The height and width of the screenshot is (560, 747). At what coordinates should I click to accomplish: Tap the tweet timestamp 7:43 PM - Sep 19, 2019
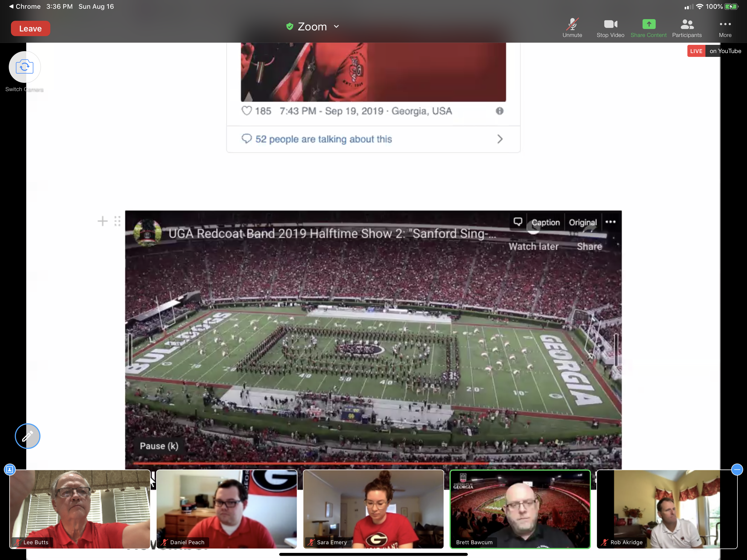tap(331, 111)
